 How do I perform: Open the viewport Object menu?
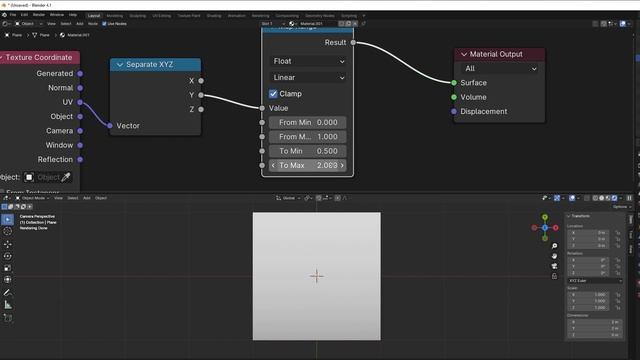click(101, 198)
